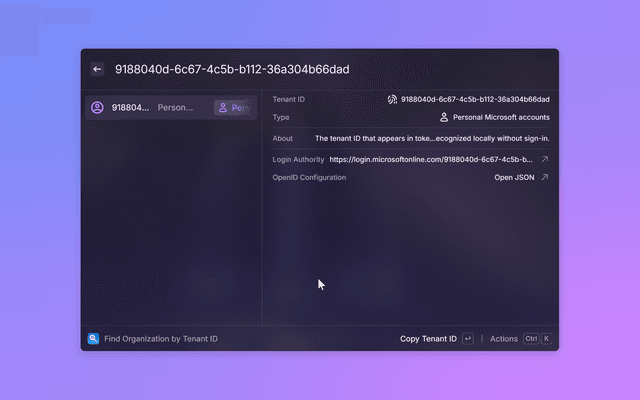Viewport: 640px width, 400px height.
Task: Click the external arrow icon beside Login Authority
Action: (x=544, y=159)
